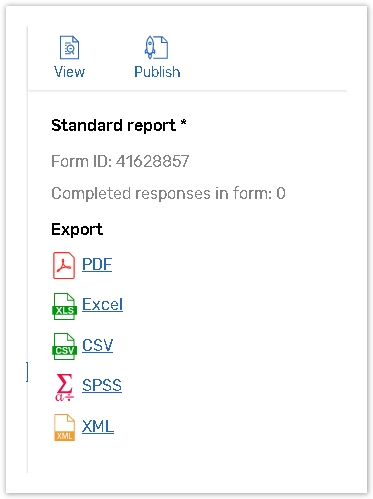Click the green CSV file icon

click(64, 346)
